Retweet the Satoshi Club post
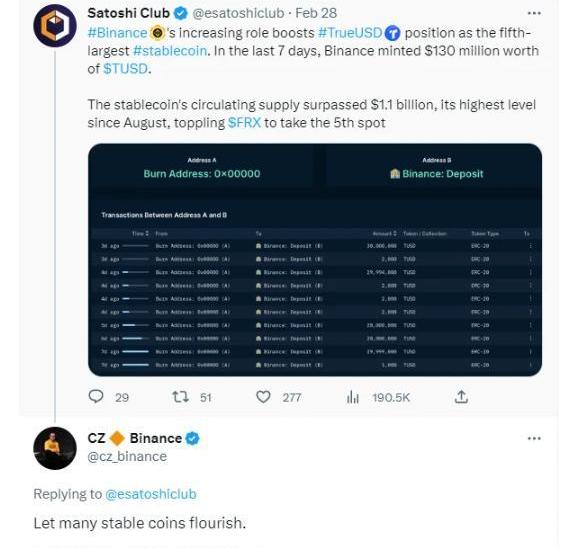Image resolution: width=580 pixels, height=548 pixels. coord(181,397)
